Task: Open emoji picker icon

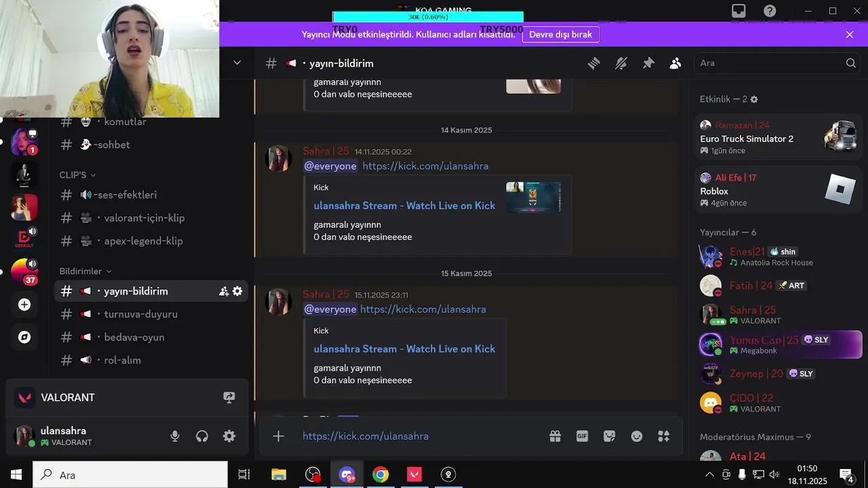Action: (x=637, y=436)
